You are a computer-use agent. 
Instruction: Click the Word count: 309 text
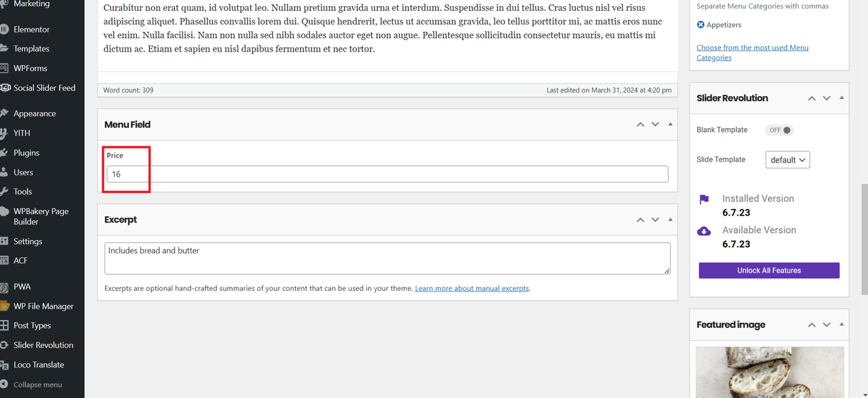pyautogui.click(x=128, y=90)
